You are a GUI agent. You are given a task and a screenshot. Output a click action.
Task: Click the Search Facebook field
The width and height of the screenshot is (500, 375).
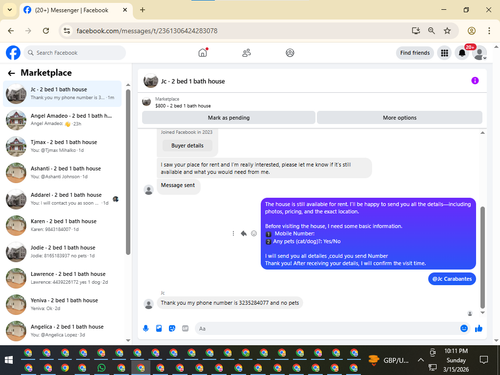75,53
